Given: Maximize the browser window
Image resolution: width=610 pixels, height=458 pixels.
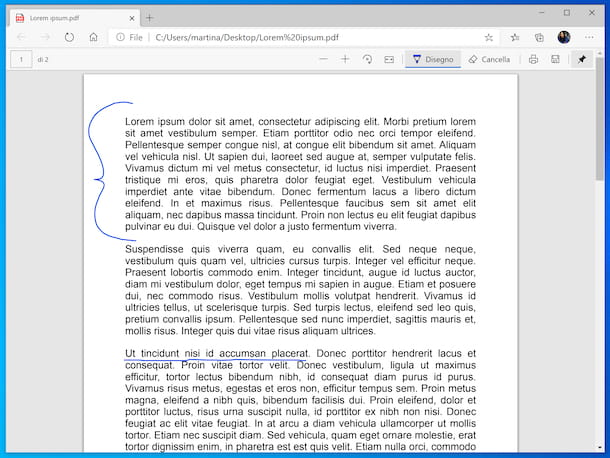Looking at the screenshot, I should (x=567, y=13).
